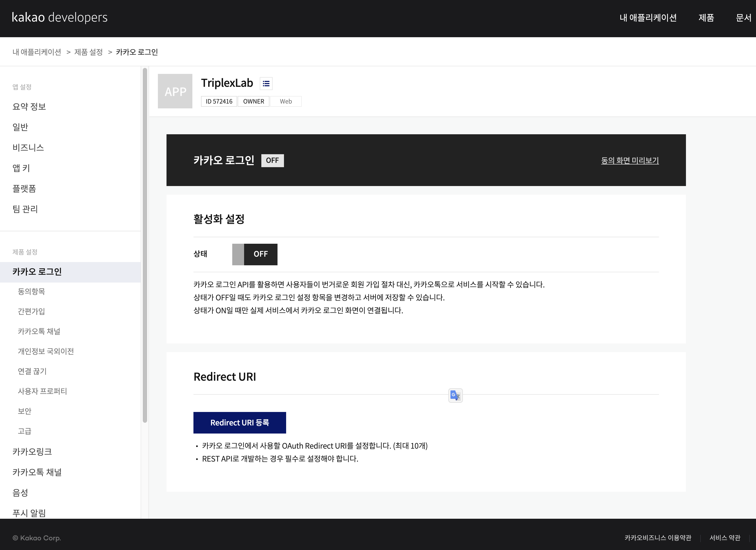Screen dimensions: 756x550
Task: Click the gray APP thumbnail image
Action: click(175, 91)
